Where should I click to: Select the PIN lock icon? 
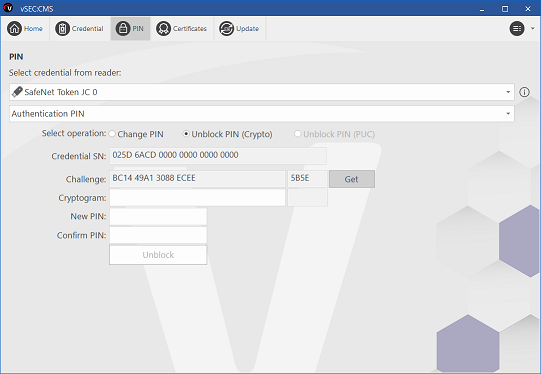coord(123,29)
